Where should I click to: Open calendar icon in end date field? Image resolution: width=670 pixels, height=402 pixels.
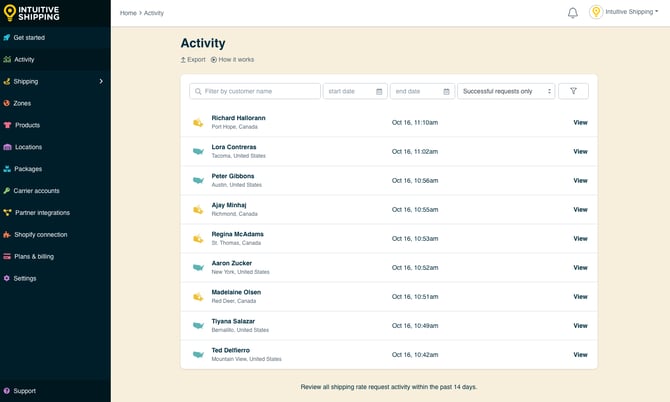(446, 91)
